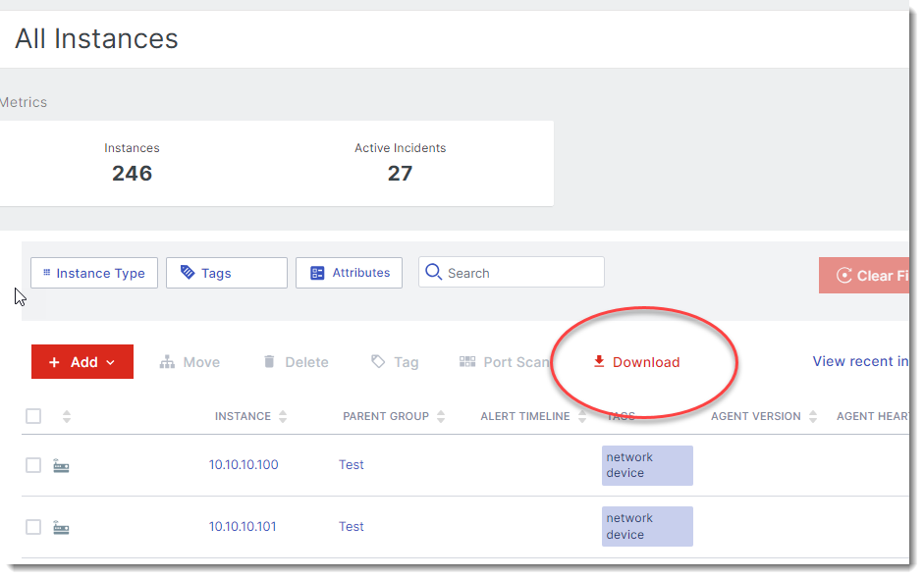Screen dimensions: 924x579
Task: Click the search magnifier icon
Action: point(434,272)
